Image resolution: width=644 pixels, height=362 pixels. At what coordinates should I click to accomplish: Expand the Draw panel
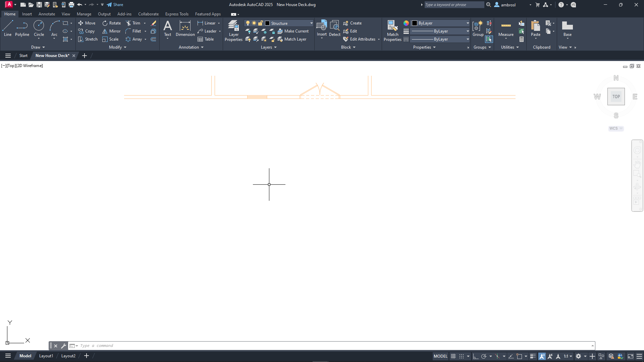pyautogui.click(x=38, y=47)
